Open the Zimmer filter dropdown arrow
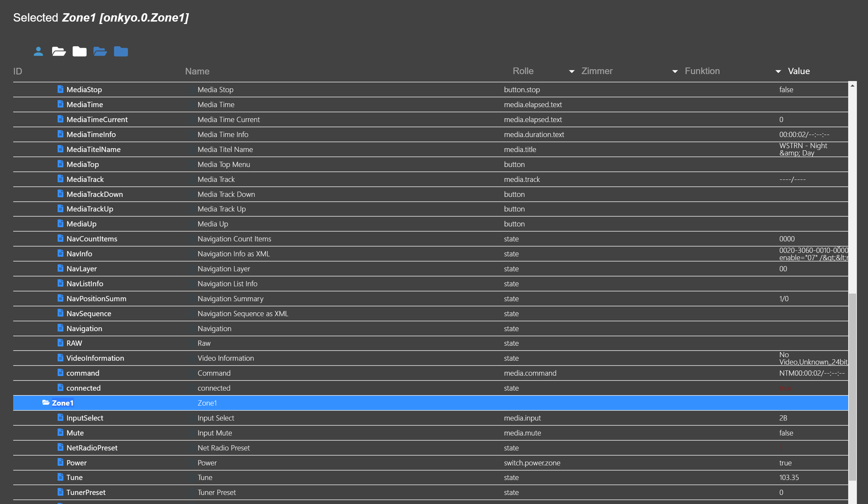Viewport: 868px width, 504px height. pyautogui.click(x=675, y=72)
